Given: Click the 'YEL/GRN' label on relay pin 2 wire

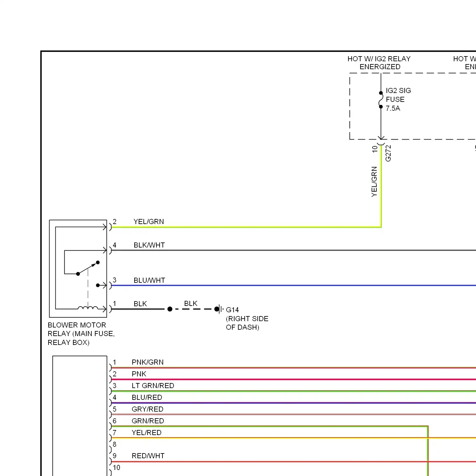Looking at the screenshot, I should point(149,221).
